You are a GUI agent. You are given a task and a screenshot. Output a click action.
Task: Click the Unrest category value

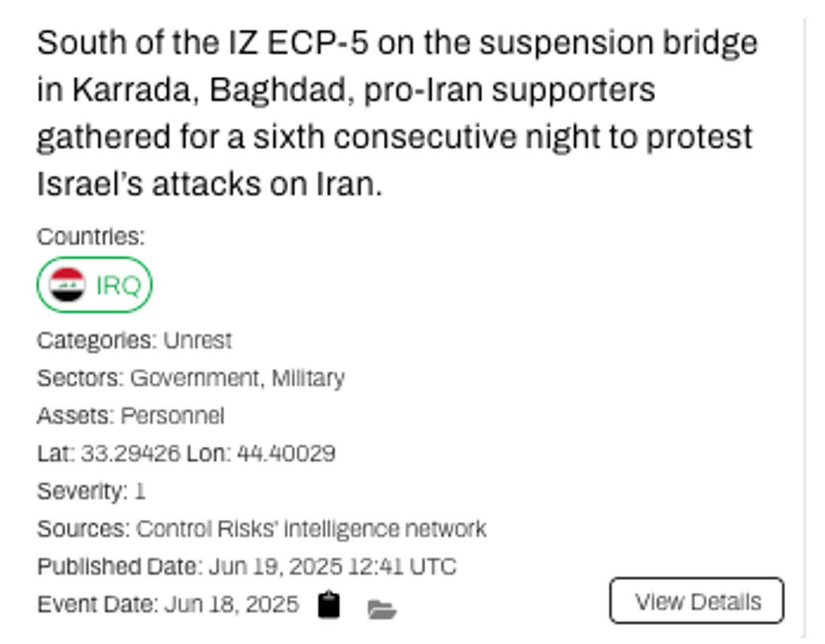[197, 341]
